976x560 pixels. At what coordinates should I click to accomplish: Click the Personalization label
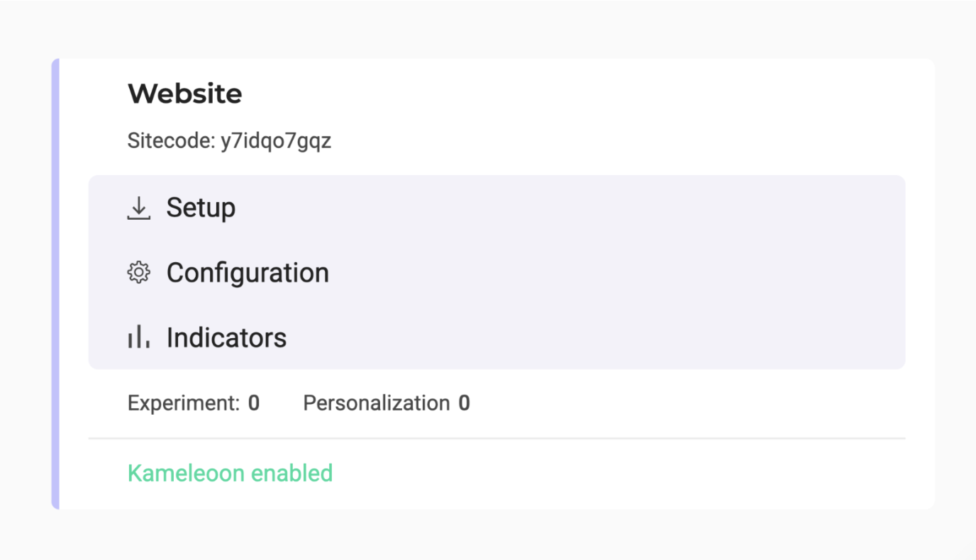coord(376,403)
